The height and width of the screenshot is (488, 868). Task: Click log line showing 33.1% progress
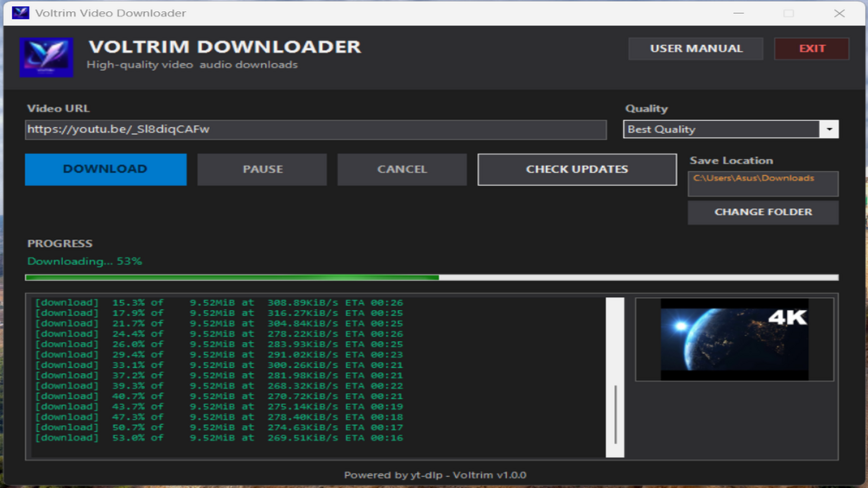(219, 365)
